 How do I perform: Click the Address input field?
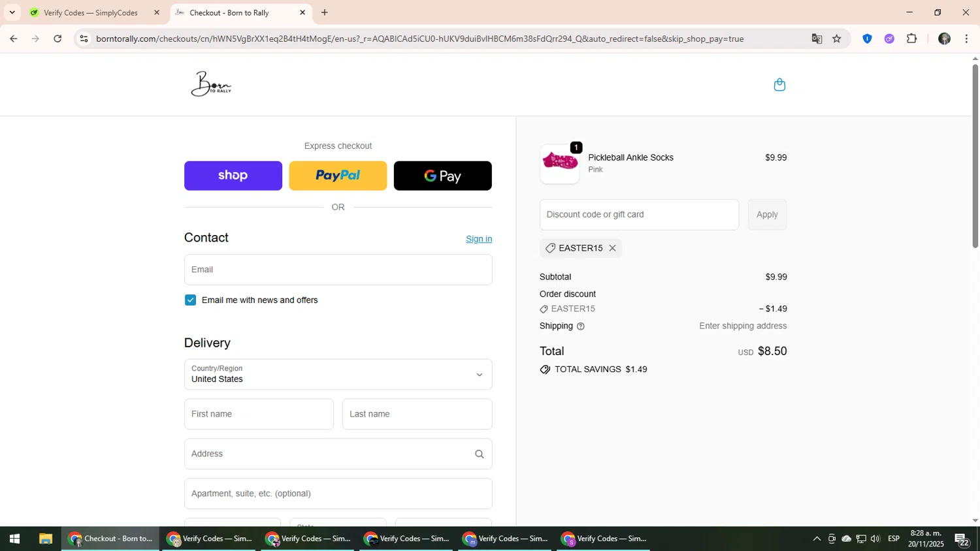coord(338,454)
